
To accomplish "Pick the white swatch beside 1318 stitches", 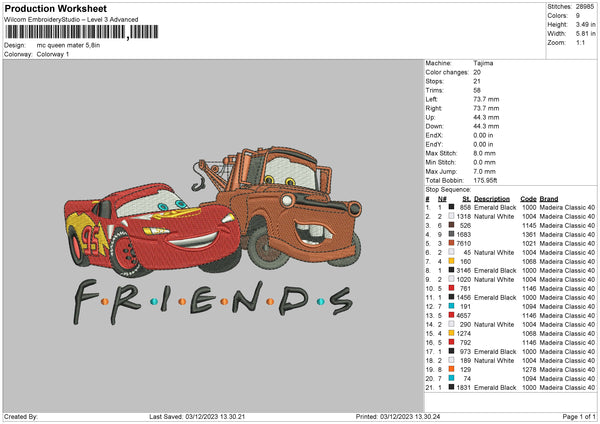I will pos(452,216).
